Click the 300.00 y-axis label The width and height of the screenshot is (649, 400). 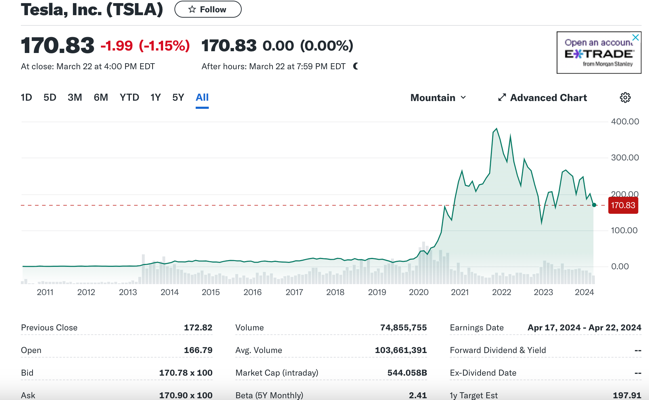[625, 158]
